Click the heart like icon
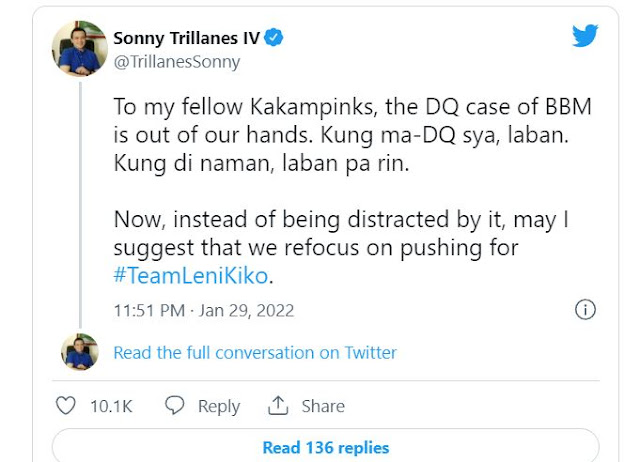The image size is (640, 462). pyautogui.click(x=66, y=406)
